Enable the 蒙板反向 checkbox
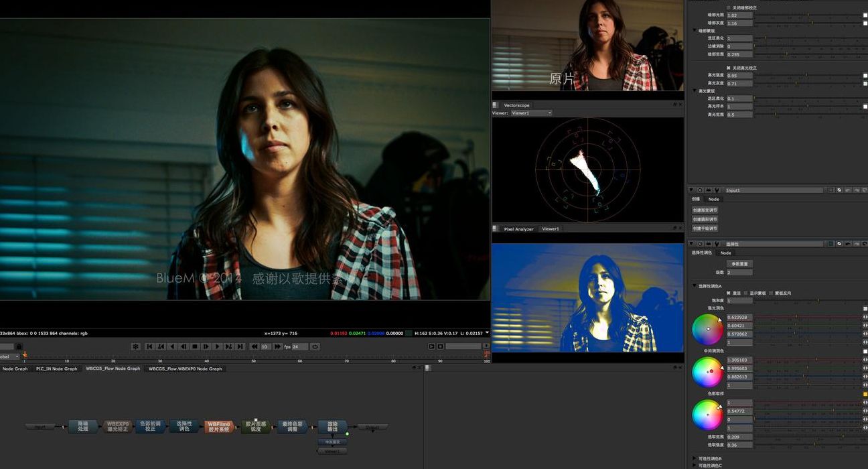 (771, 293)
